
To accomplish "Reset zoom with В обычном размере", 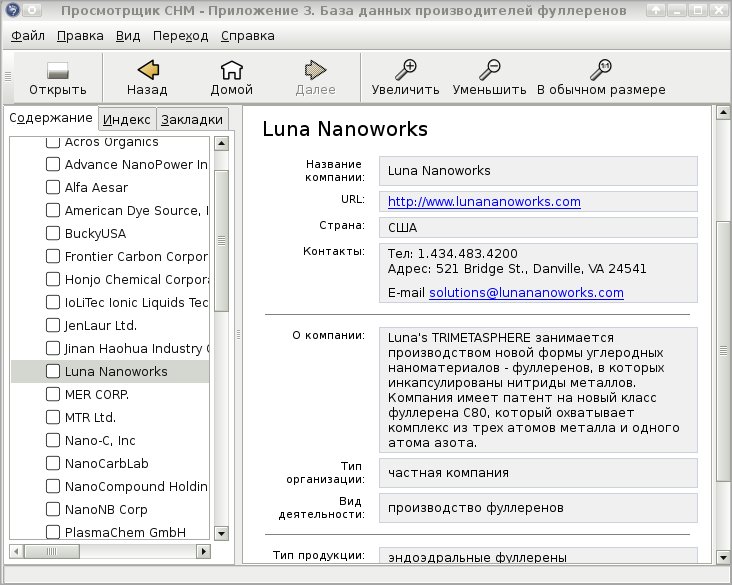I will 601,70.
